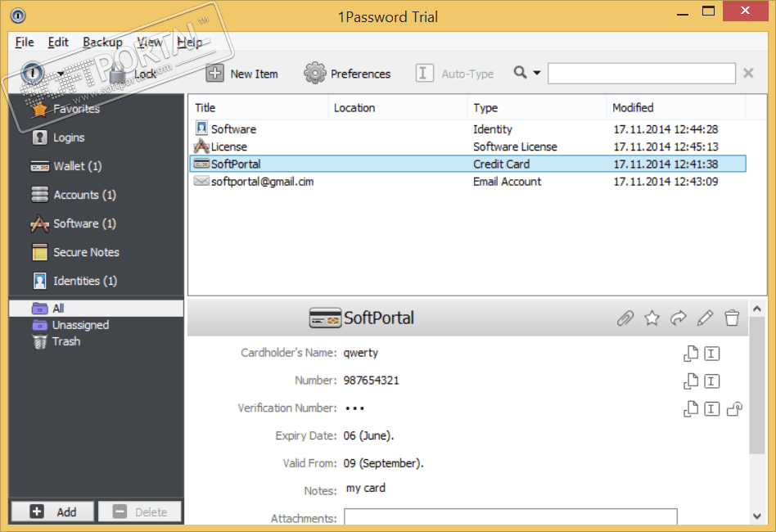Open the search options dropdown arrow
The height and width of the screenshot is (532, 776).
tap(537, 73)
